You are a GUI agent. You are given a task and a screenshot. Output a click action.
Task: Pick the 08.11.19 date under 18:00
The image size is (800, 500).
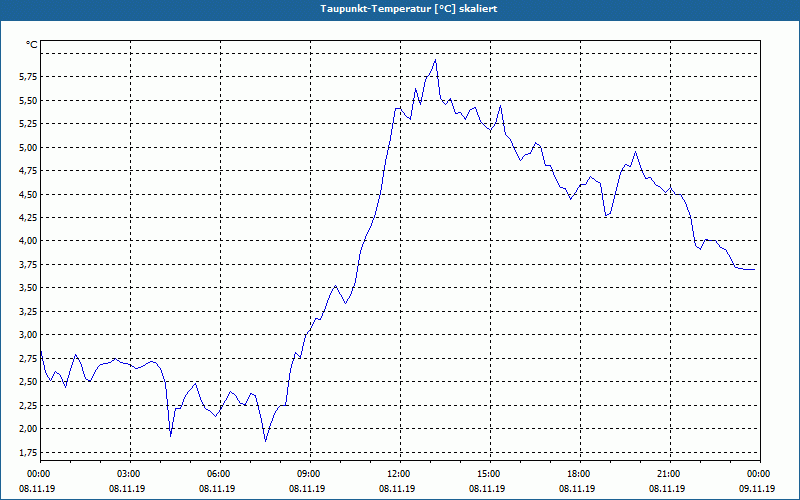[x=577, y=488]
